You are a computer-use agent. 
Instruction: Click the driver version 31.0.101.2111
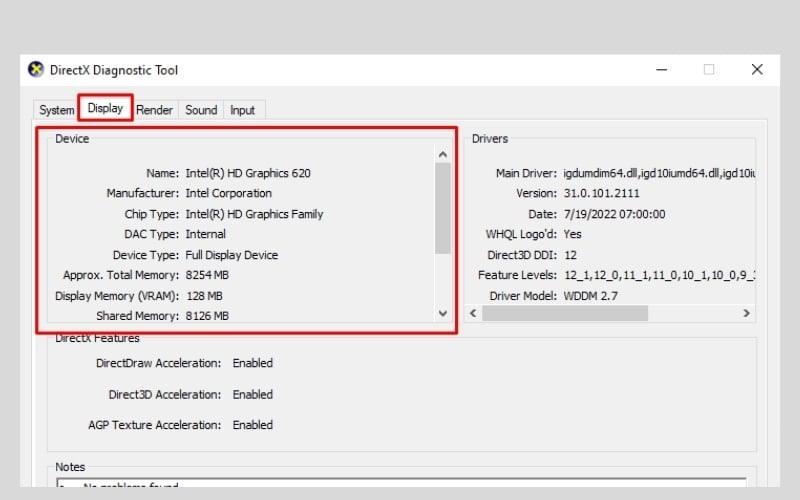[x=602, y=193]
